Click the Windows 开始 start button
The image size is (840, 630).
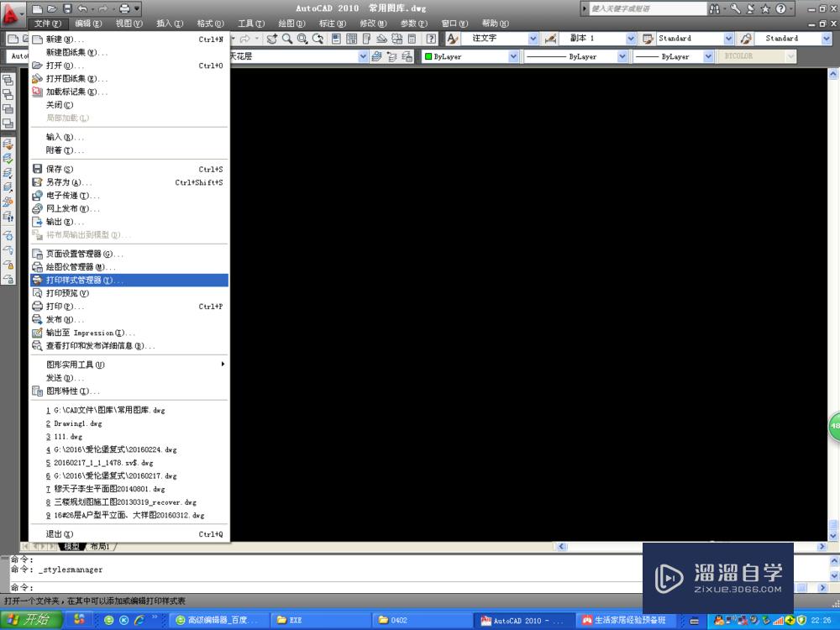coord(31,620)
